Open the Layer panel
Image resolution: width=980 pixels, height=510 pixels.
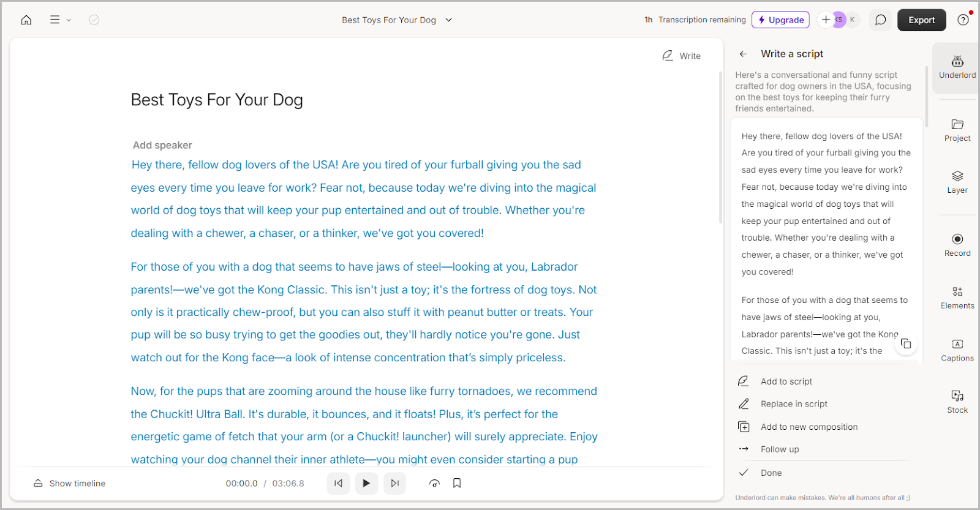pyautogui.click(x=957, y=182)
